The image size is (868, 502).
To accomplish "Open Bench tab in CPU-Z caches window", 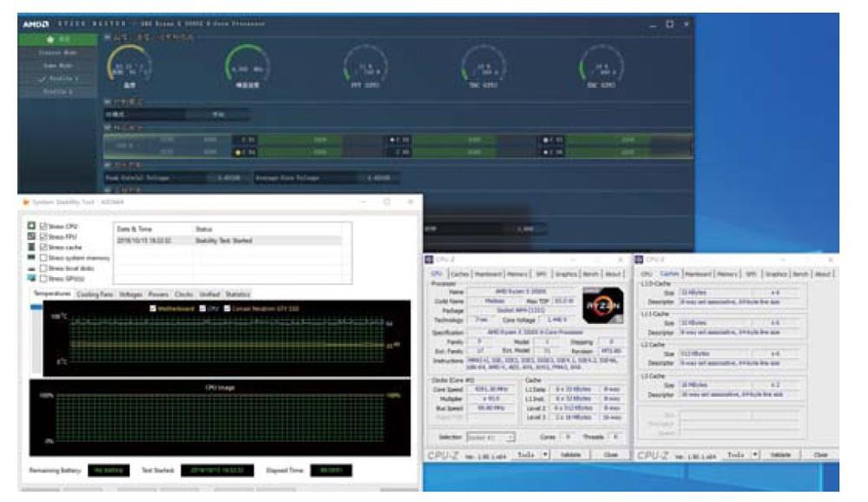I will (800, 274).
